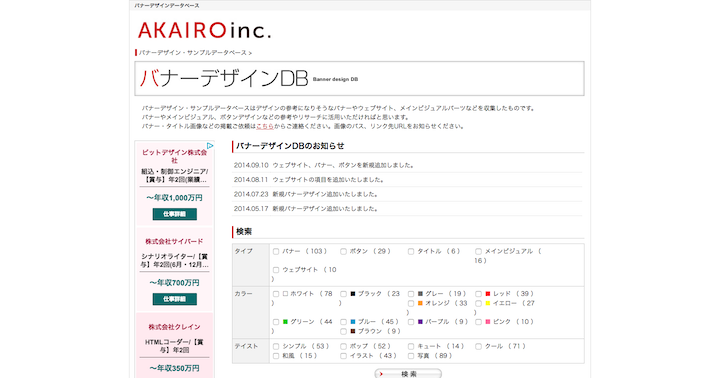The height and width of the screenshot is (378, 720).
Task: Select the ピンク (10) color checkbox
Action: [x=478, y=322]
